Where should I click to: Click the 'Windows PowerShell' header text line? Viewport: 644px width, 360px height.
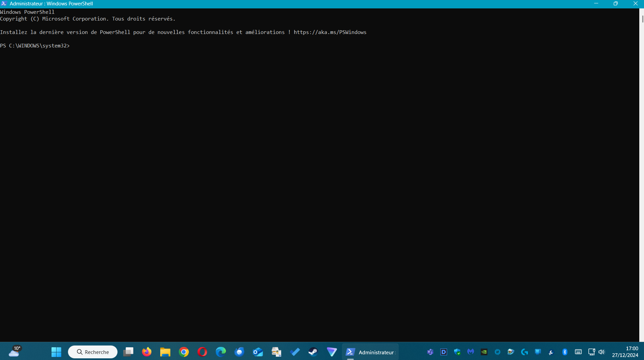point(27,12)
